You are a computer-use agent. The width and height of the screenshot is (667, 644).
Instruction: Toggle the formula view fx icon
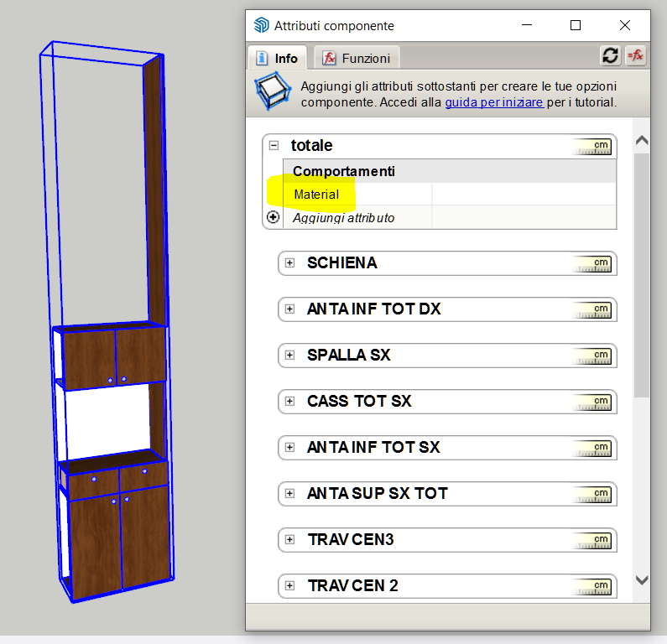point(635,55)
